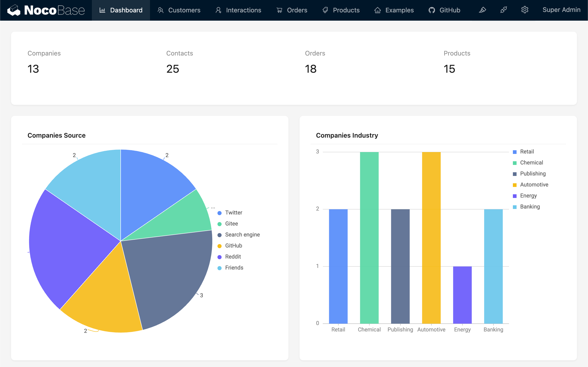The image size is (588, 367).
Task: Click the UI Editor highlighter icon
Action: [x=482, y=10]
